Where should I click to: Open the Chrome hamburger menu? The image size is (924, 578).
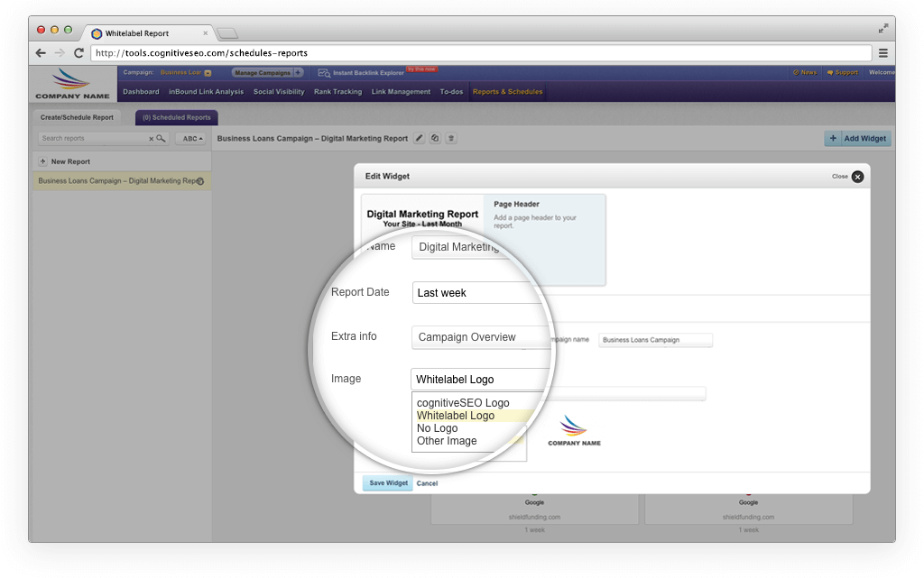883,53
